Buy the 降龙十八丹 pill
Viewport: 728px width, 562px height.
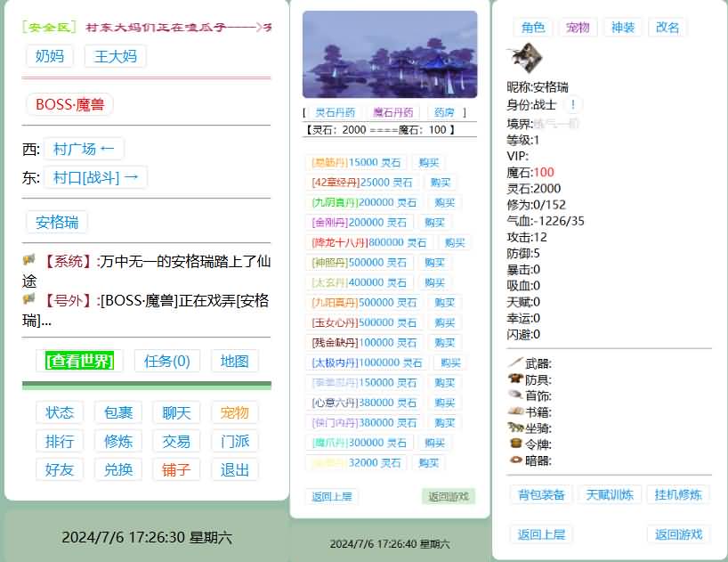pyautogui.click(x=455, y=242)
